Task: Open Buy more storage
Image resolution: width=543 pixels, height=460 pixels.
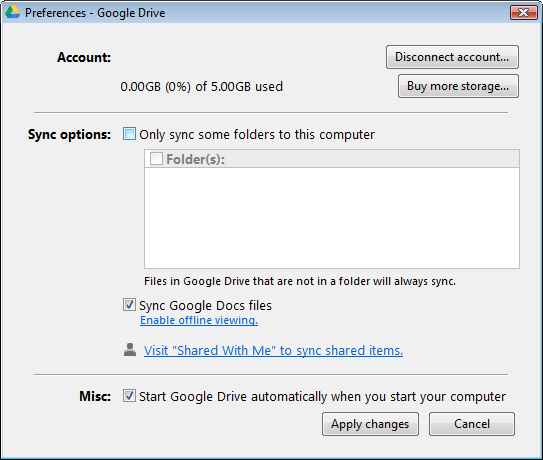Action: tap(458, 86)
